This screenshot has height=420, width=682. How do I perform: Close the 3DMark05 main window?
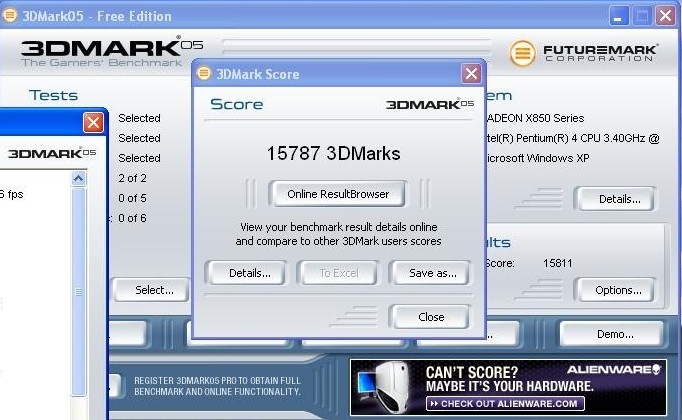pos(665,17)
